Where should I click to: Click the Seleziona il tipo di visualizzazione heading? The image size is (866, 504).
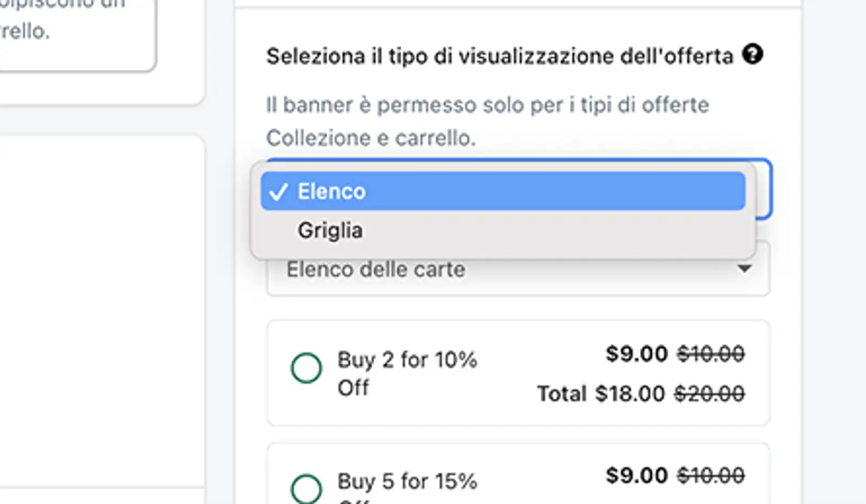click(x=499, y=56)
